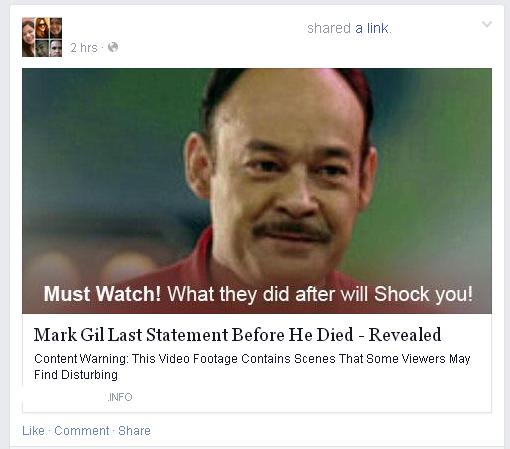Click the word "Revealed" in headline
Screen dimensions: 510x449
point(405,335)
